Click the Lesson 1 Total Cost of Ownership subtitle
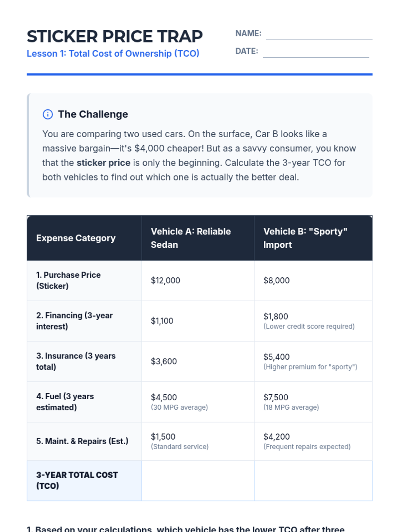The height and width of the screenshot is (532, 399). click(x=113, y=54)
